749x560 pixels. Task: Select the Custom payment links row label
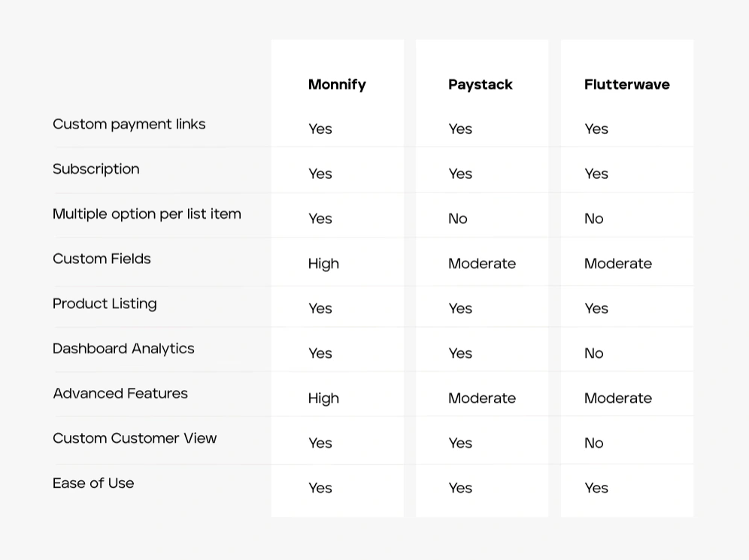coord(129,124)
